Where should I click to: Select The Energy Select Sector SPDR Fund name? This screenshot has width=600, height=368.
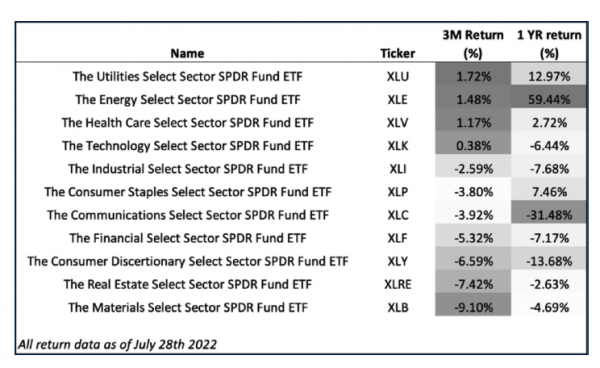188,99
